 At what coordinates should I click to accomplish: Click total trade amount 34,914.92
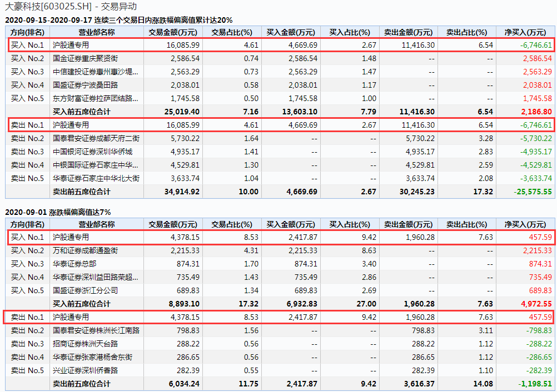(x=182, y=192)
